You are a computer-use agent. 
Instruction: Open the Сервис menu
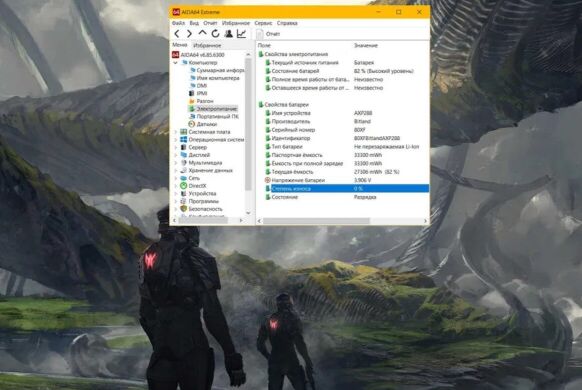[x=263, y=23]
